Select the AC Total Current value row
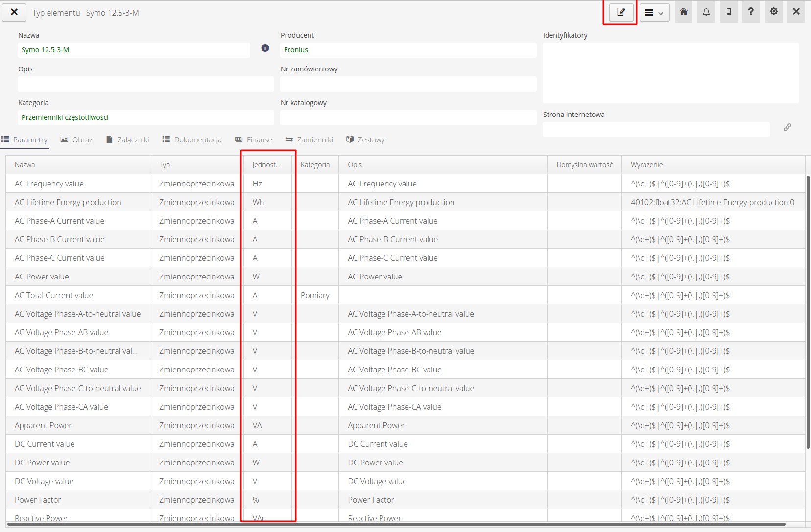The height and width of the screenshot is (532, 811). 54,295
